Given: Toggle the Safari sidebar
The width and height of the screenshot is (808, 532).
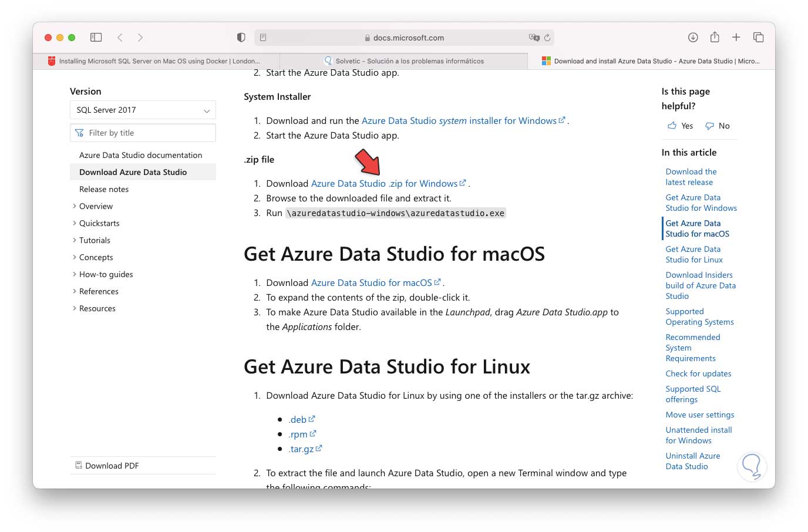Looking at the screenshot, I should [95, 36].
